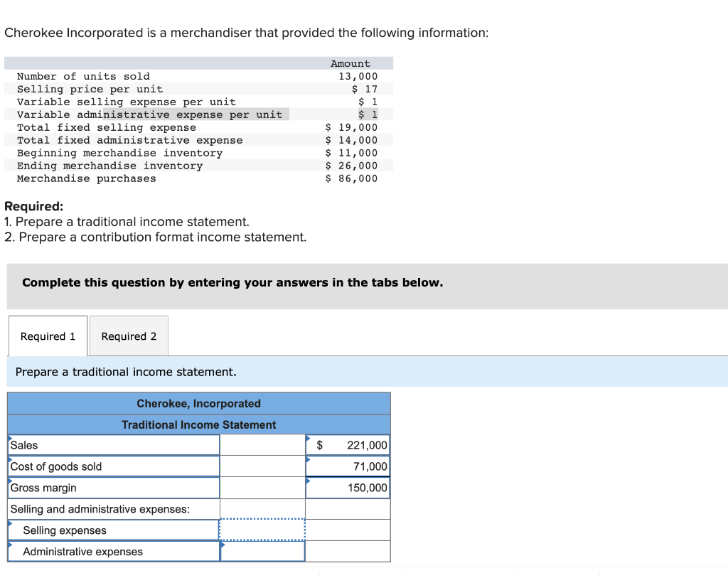This screenshot has width=728, height=578.
Task: Select the Gross margin amount field 150,000
Action: click(348, 488)
